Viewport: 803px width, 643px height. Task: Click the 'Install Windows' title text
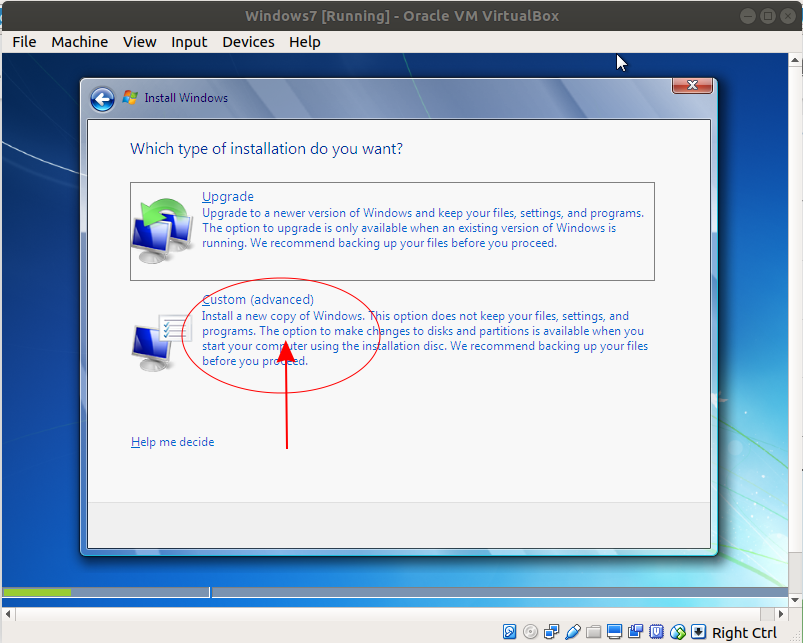click(x=186, y=98)
